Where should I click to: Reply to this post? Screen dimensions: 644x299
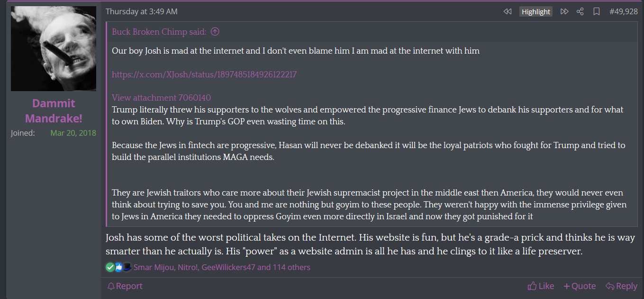pos(621,286)
